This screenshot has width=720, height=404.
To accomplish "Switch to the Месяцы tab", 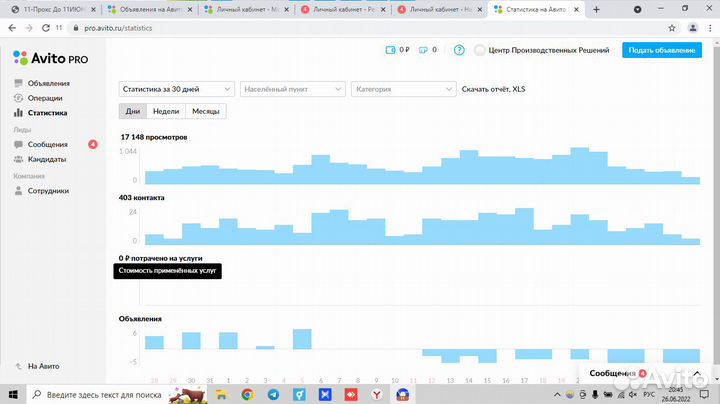I will click(206, 112).
